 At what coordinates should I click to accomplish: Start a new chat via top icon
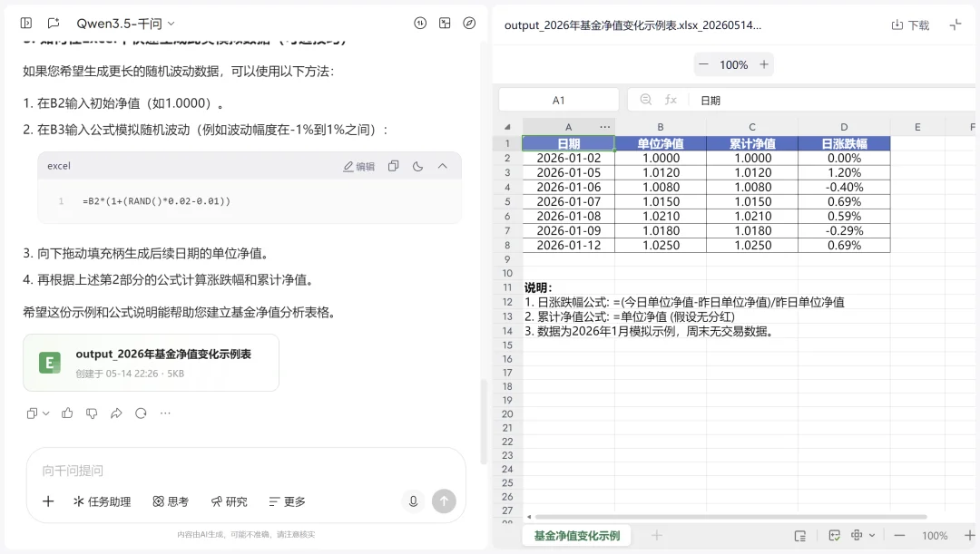pyautogui.click(x=54, y=23)
